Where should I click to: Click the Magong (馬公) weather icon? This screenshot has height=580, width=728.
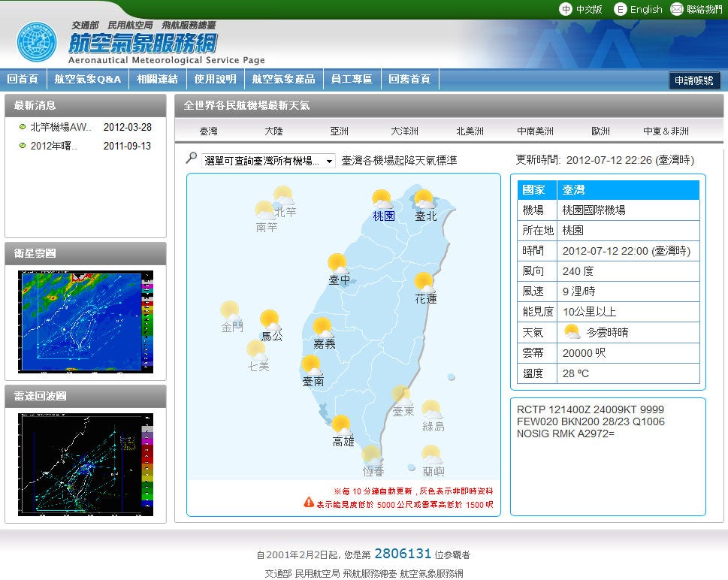coord(270,320)
